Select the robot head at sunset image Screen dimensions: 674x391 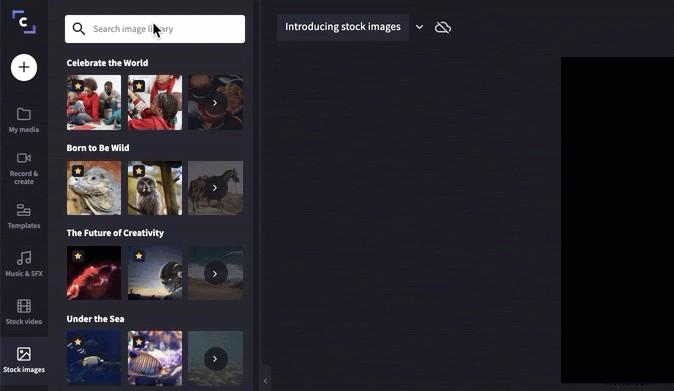tap(155, 273)
